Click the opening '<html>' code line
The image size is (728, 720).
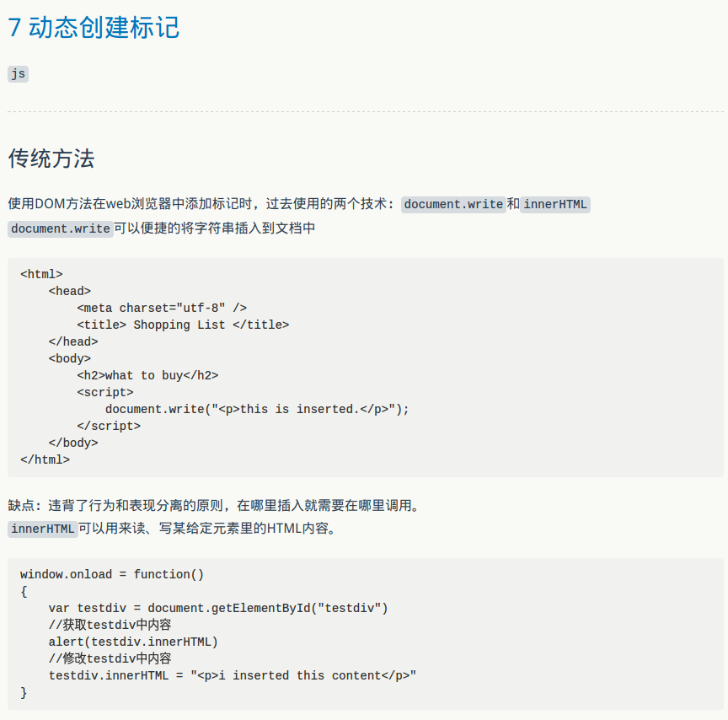(41, 274)
